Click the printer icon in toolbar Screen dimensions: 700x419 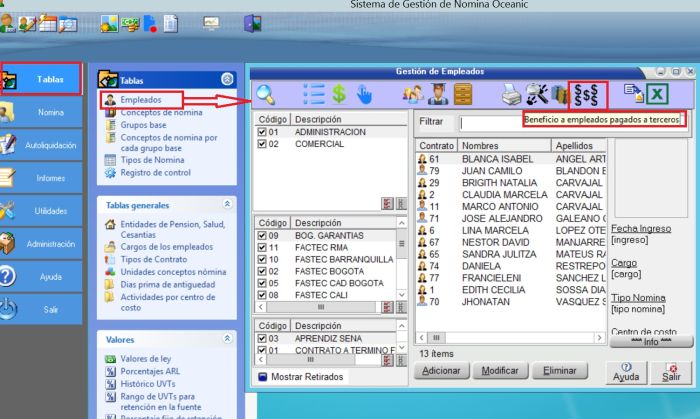tap(511, 95)
